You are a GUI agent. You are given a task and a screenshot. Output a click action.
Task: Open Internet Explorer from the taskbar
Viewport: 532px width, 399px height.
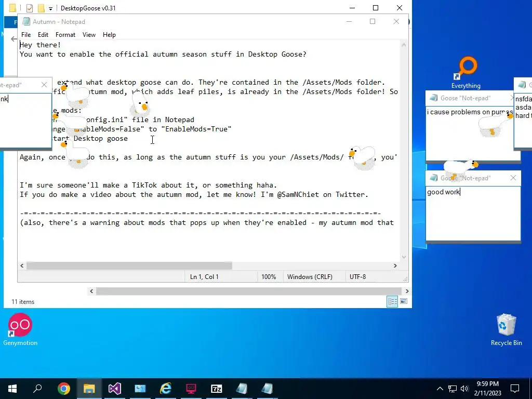point(166,389)
